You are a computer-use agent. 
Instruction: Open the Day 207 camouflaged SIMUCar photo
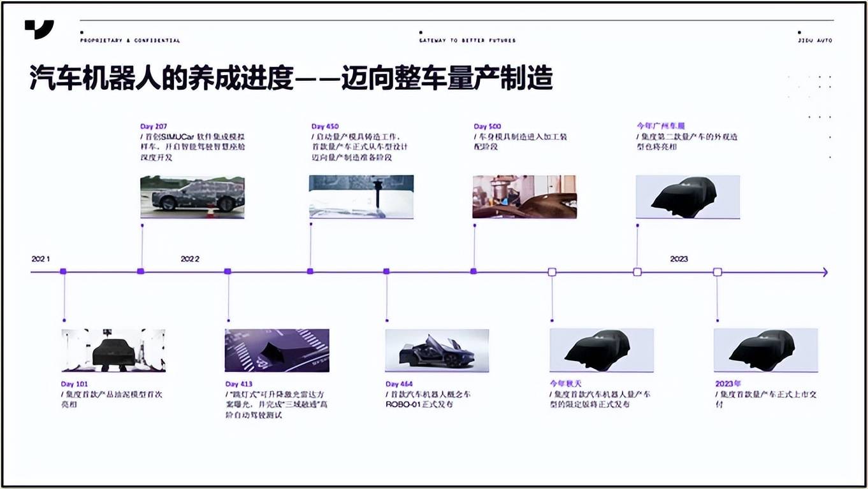tap(192, 197)
